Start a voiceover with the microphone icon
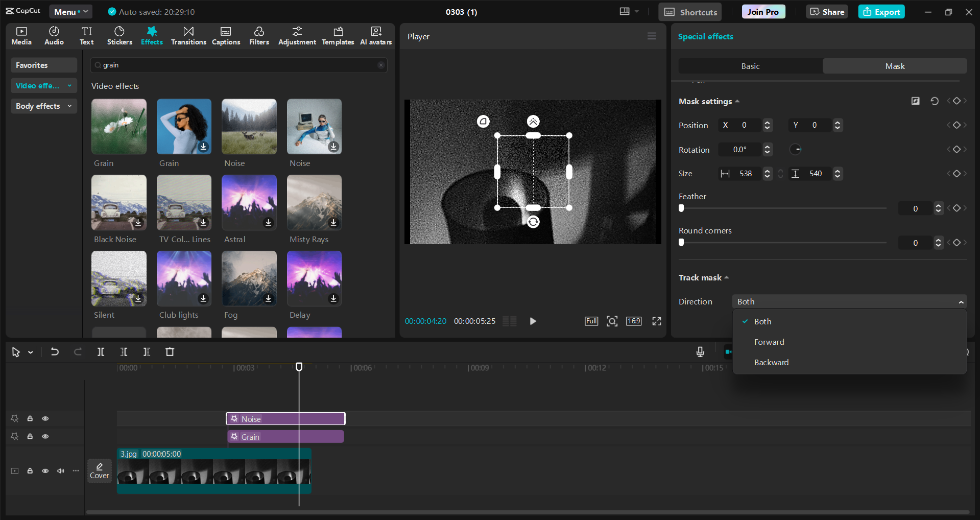980x520 pixels. tap(700, 352)
